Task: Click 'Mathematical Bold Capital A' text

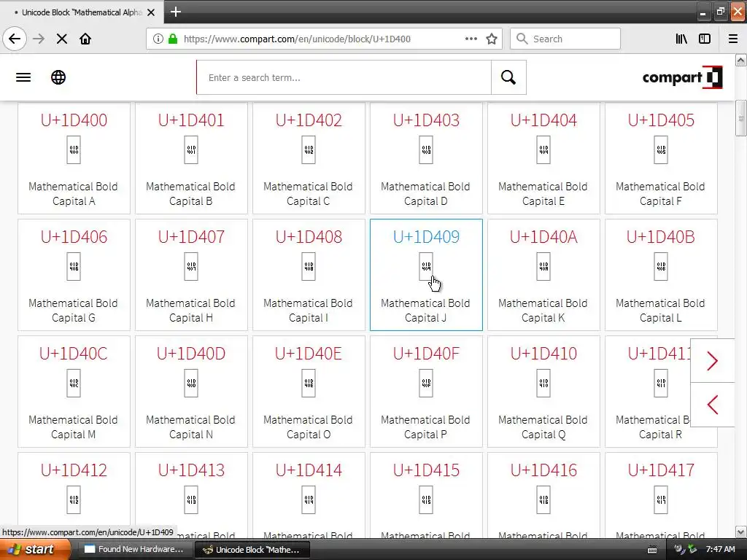Action: tap(74, 194)
